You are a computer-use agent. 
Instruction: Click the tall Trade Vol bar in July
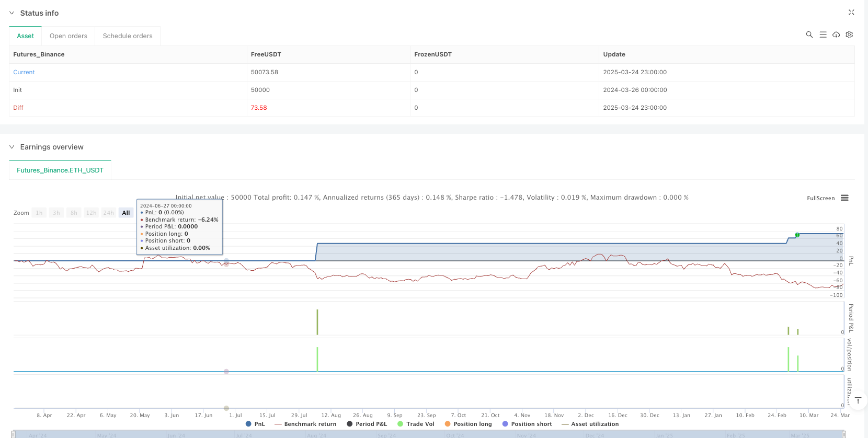317,359
